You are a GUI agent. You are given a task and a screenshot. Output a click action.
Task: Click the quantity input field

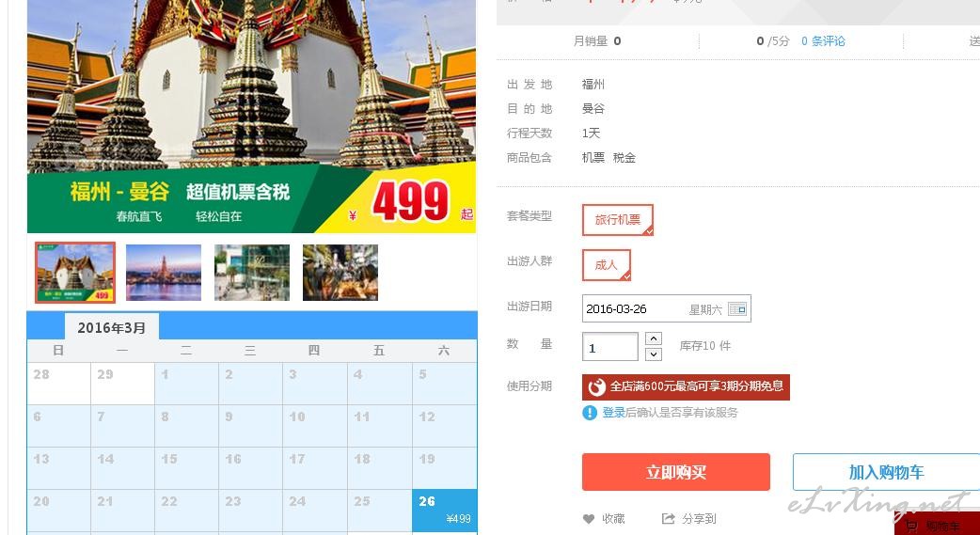(x=610, y=347)
